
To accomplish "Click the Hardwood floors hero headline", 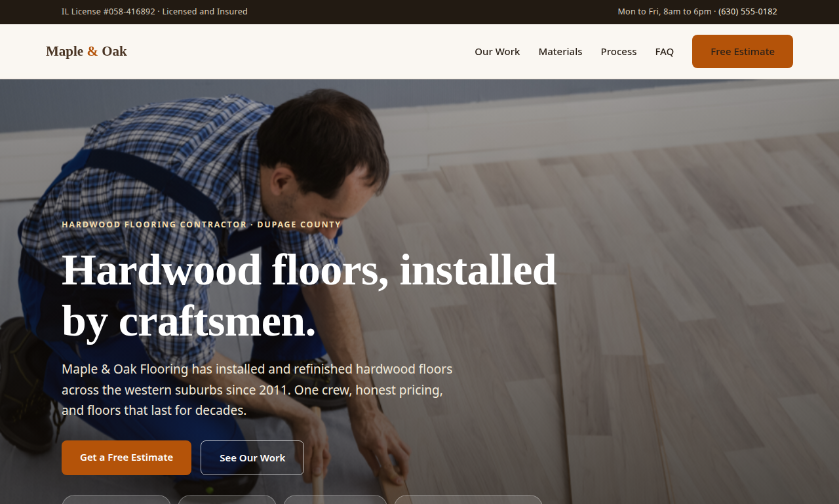I will pos(309,296).
